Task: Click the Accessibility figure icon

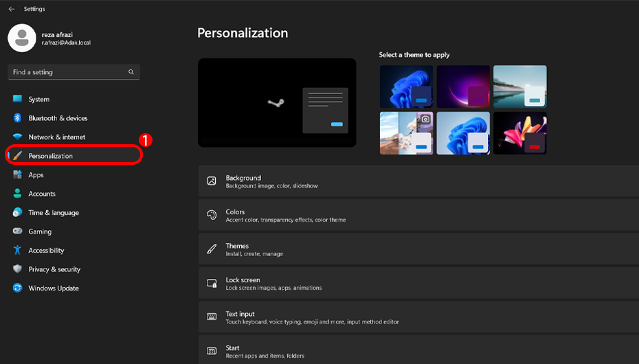Action: (x=17, y=250)
